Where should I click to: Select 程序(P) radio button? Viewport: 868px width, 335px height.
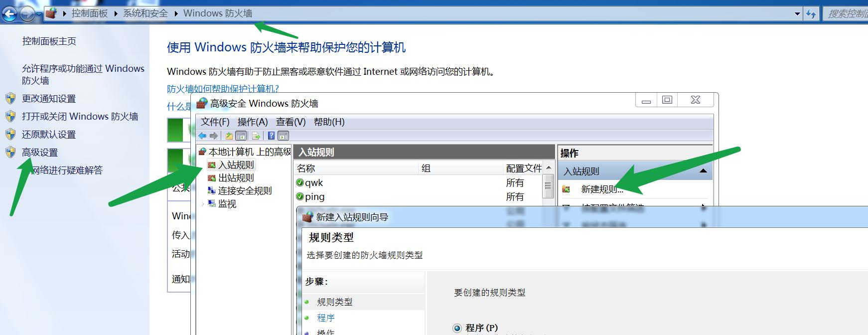[457, 328]
